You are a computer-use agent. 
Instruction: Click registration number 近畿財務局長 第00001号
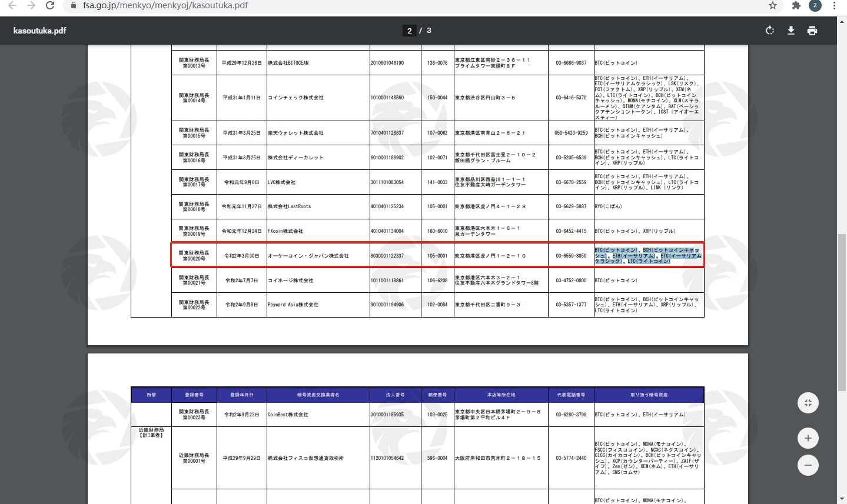point(194,458)
